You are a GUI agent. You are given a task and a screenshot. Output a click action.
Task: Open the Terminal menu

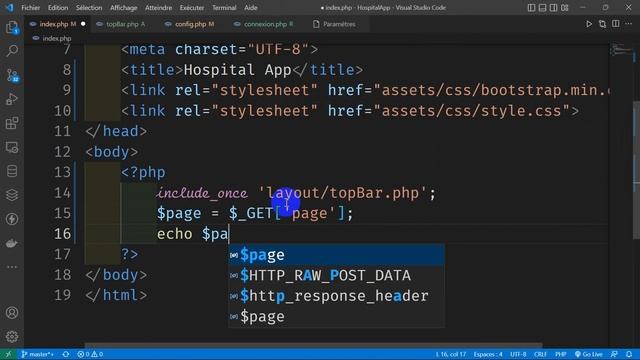pos(224,8)
